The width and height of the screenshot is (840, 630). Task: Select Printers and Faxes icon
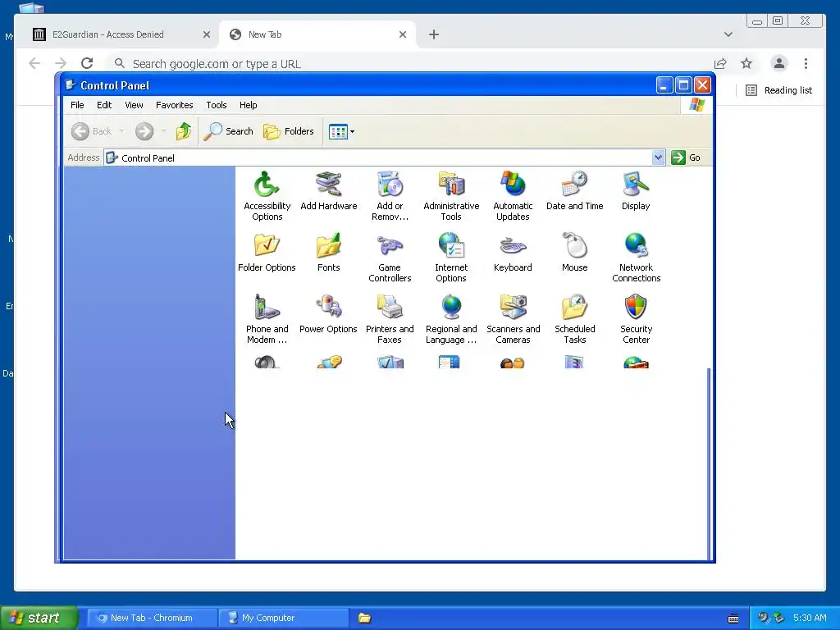(390, 319)
